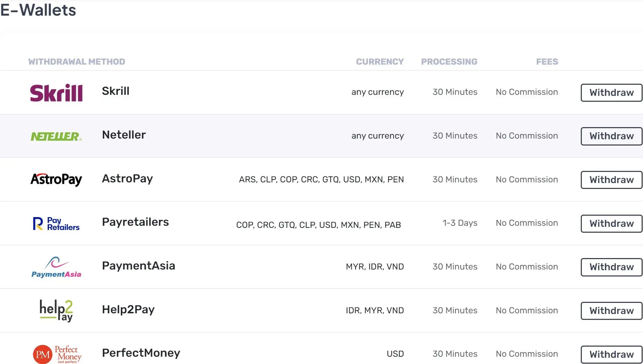Withdraw funds using Skrill
This screenshot has height=364, width=643.
point(611,93)
